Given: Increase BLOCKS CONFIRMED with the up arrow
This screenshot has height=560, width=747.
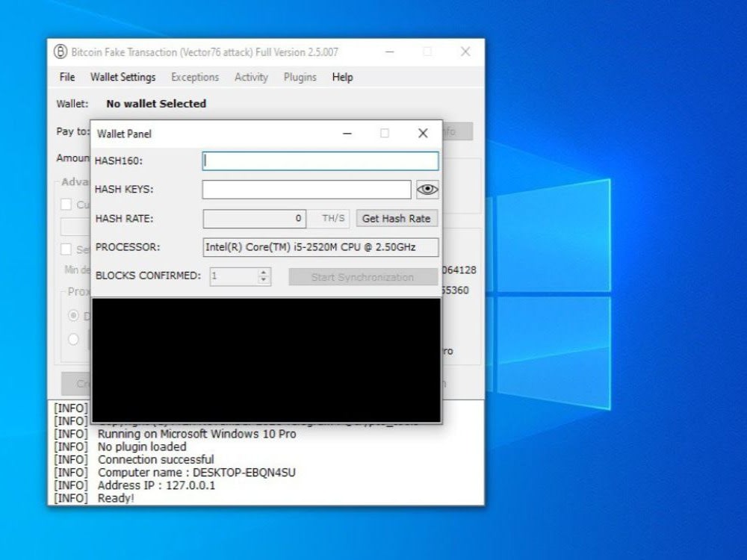Looking at the screenshot, I should tap(264, 272).
